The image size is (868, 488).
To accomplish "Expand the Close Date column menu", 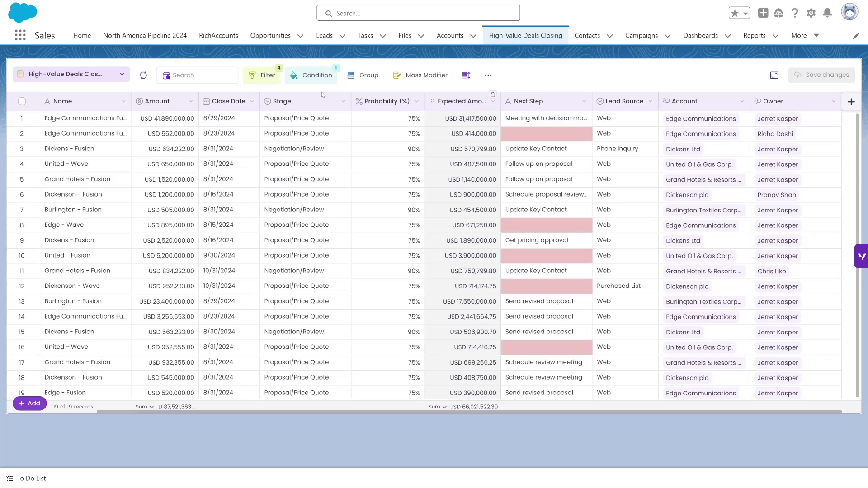I will (252, 101).
